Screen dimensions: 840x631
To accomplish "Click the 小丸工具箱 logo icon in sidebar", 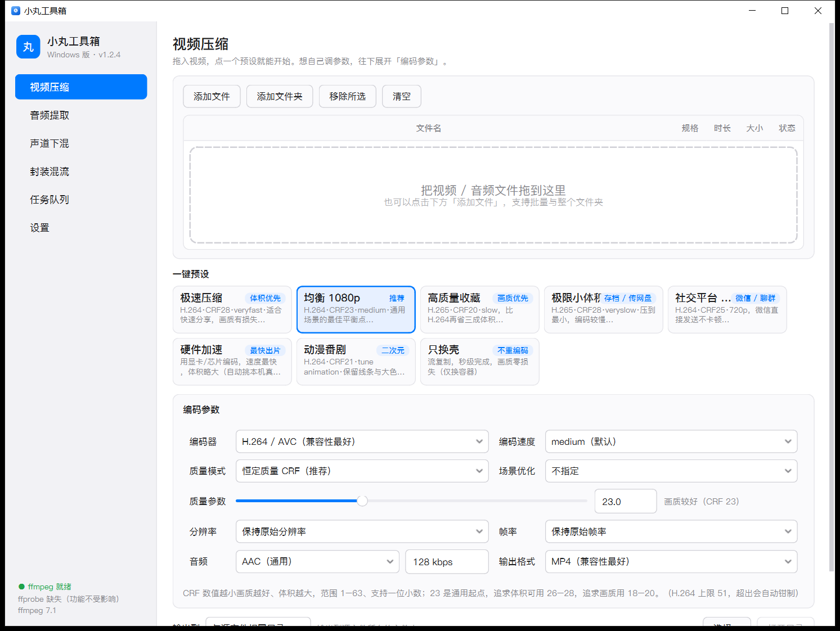I will [28, 47].
